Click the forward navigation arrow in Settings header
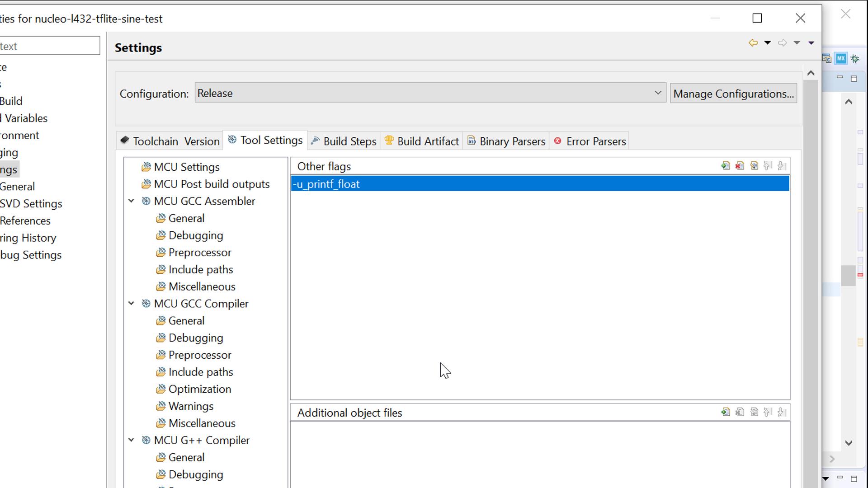Screen dimensions: 868x488 pyautogui.click(x=783, y=42)
